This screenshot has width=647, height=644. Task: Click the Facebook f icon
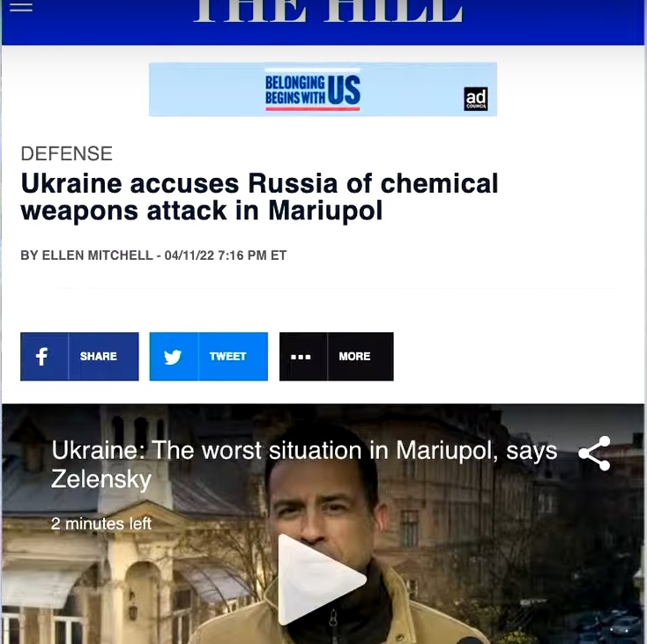[42, 357]
